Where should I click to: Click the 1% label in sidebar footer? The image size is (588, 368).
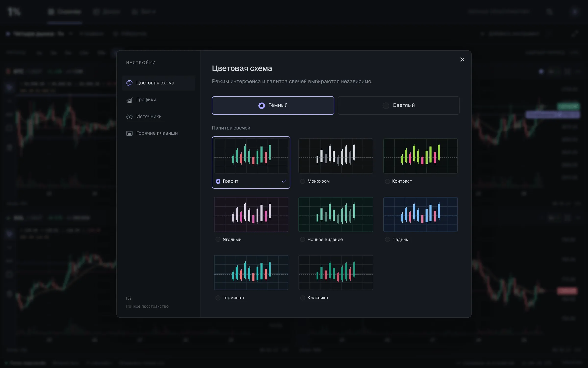pyautogui.click(x=128, y=298)
